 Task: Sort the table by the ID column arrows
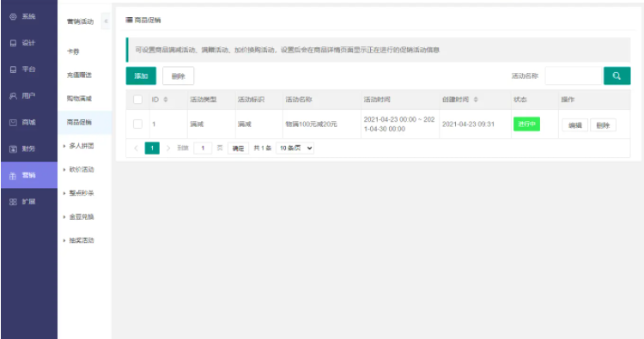[x=166, y=100]
